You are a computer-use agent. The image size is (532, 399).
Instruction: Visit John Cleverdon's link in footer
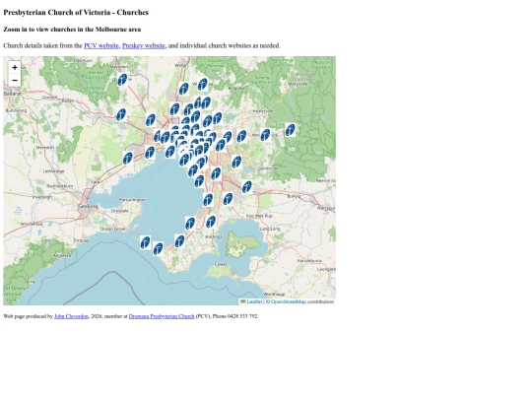coord(71,316)
